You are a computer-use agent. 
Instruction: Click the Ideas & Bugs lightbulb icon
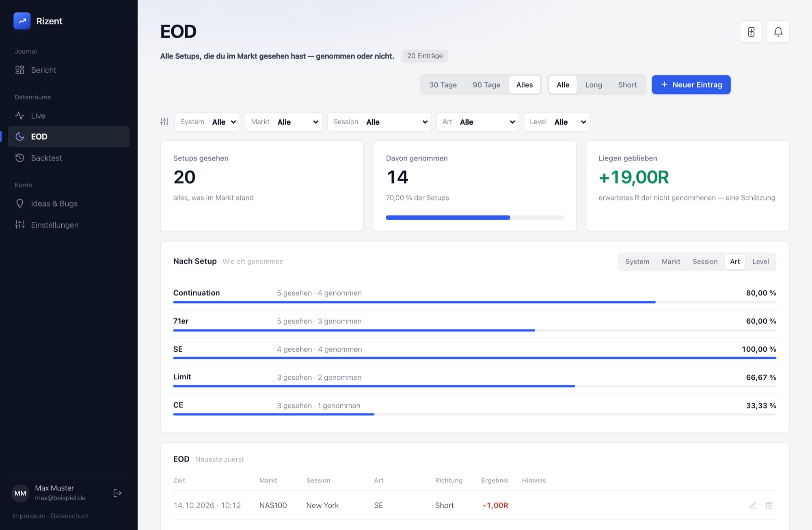click(x=19, y=203)
